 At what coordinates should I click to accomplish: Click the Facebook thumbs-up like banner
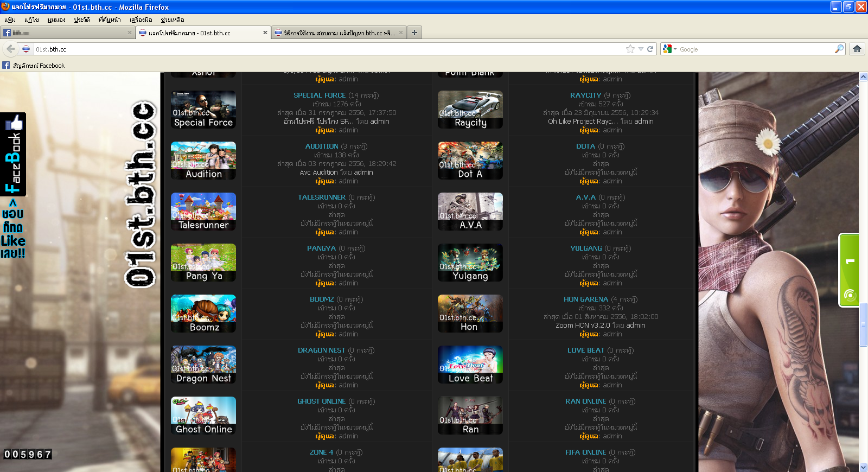(13, 154)
